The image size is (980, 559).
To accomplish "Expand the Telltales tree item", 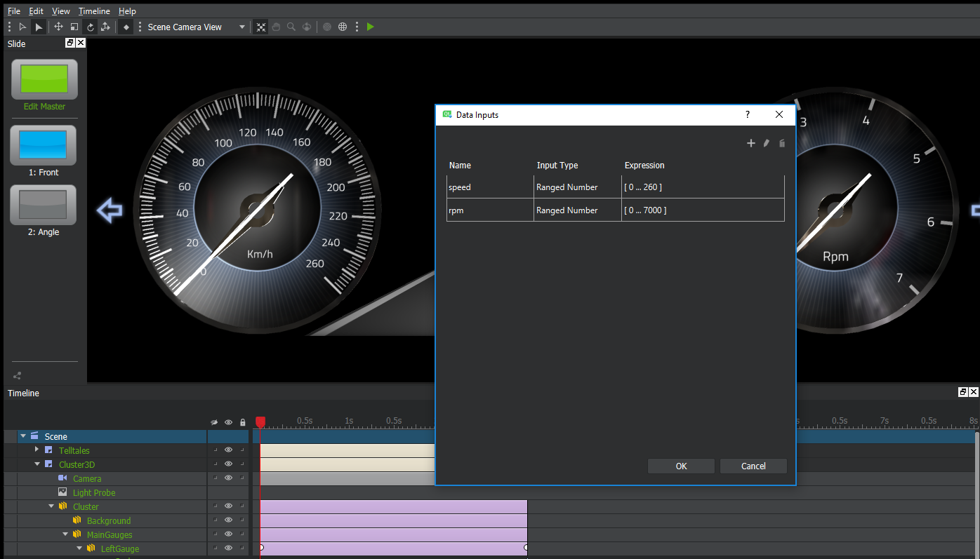I will tap(37, 450).
